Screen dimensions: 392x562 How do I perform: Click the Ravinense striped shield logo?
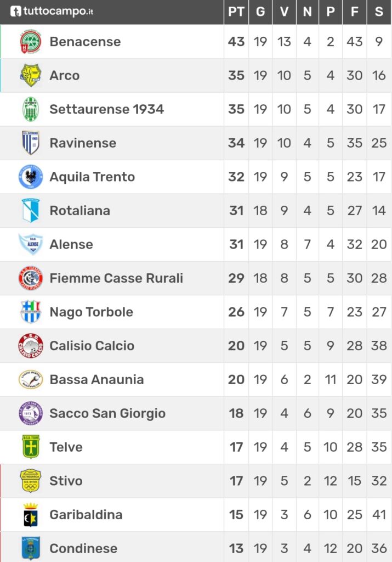click(x=31, y=143)
